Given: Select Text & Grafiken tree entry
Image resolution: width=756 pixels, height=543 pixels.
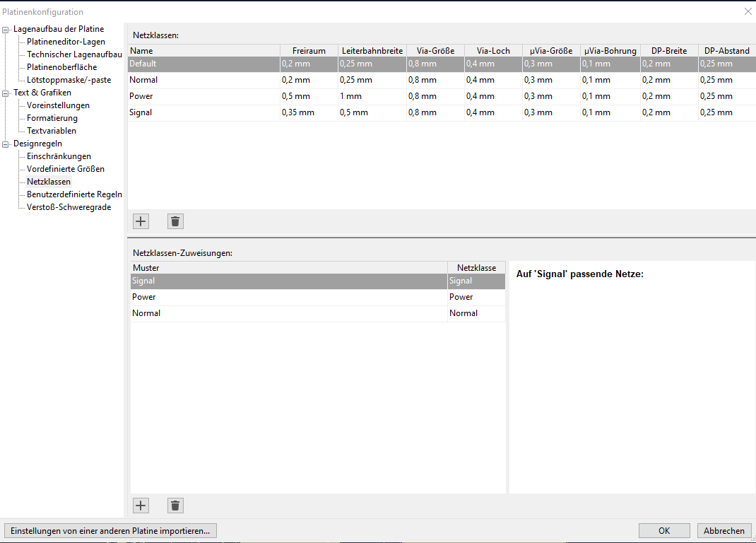Looking at the screenshot, I should pos(42,92).
